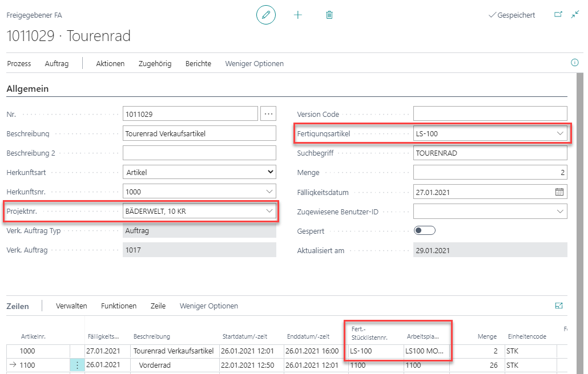The width and height of the screenshot is (588, 374).
Task: Click the Tourenrad Verkaufsartikel line description
Action: tap(174, 351)
